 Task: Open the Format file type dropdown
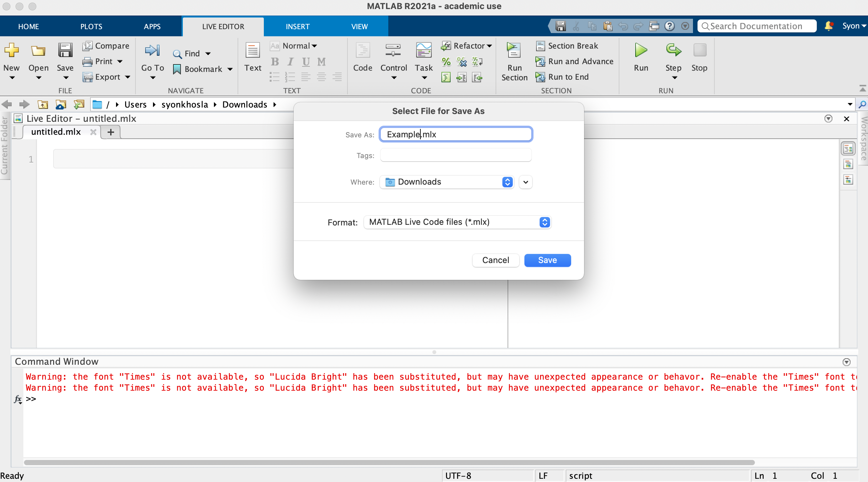pyautogui.click(x=457, y=222)
